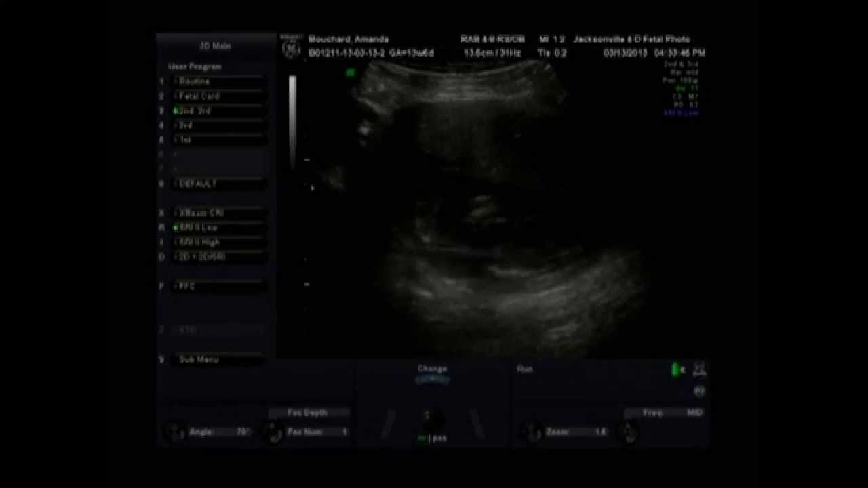
Task: Click the Angle rotary knob icon
Action: coord(174,432)
